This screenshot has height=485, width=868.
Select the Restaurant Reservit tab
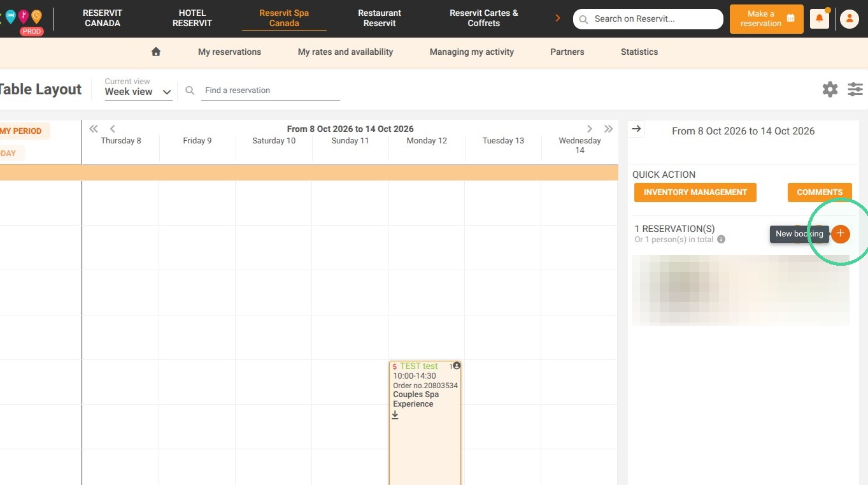pyautogui.click(x=380, y=18)
